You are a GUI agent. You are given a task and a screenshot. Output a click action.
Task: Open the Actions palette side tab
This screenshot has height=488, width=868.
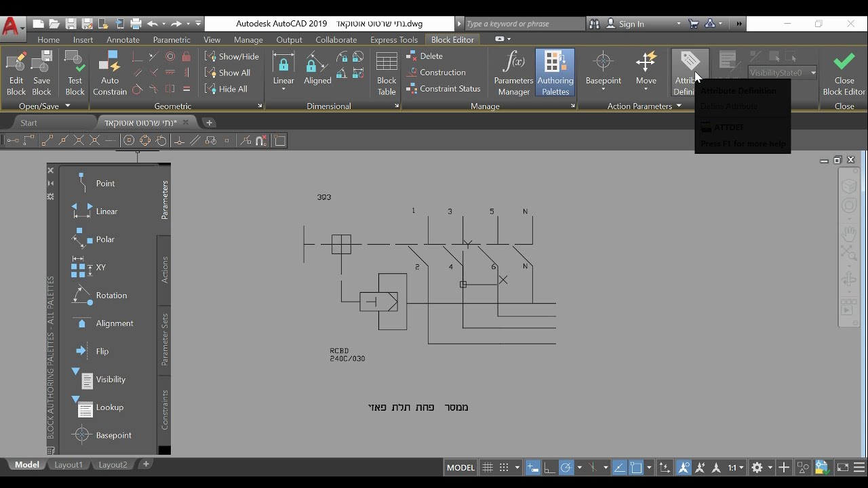[164, 270]
